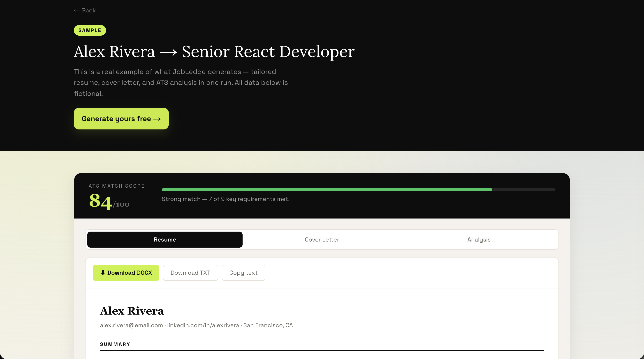Click the 84/100 score value
Image resolution: width=644 pixels, height=359 pixels.
tap(109, 201)
